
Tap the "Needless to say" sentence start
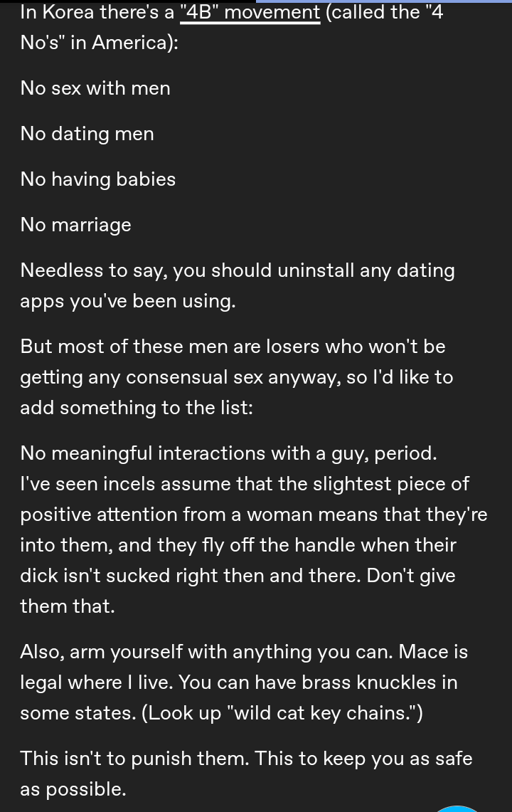click(93, 270)
